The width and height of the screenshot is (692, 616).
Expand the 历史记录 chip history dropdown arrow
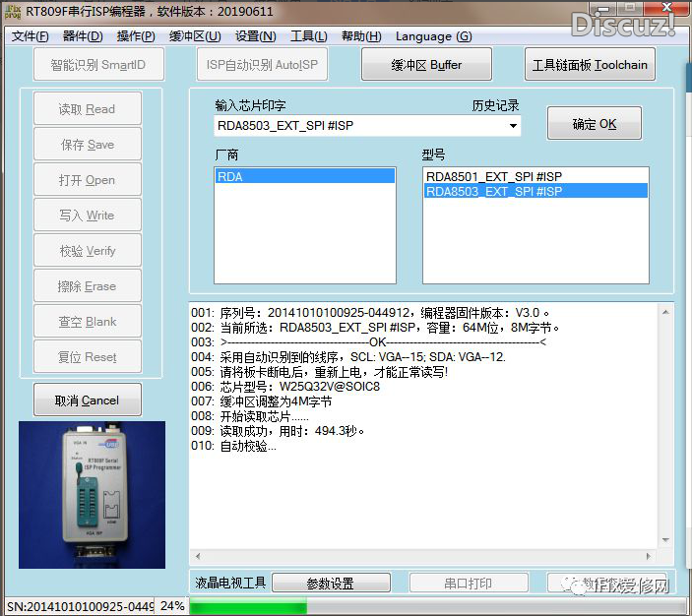coord(513,126)
